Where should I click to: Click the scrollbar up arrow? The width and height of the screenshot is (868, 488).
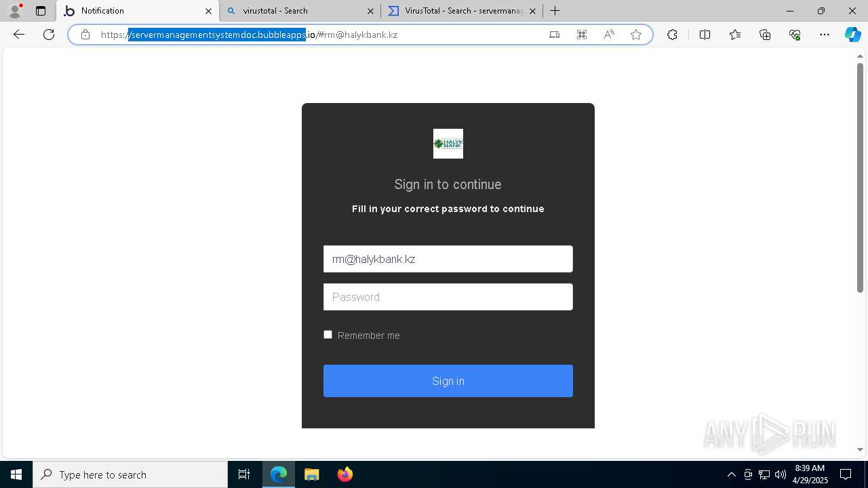pyautogui.click(x=860, y=56)
